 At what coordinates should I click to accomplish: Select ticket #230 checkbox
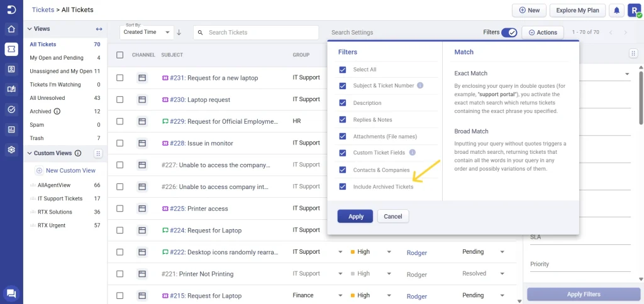pos(120,100)
